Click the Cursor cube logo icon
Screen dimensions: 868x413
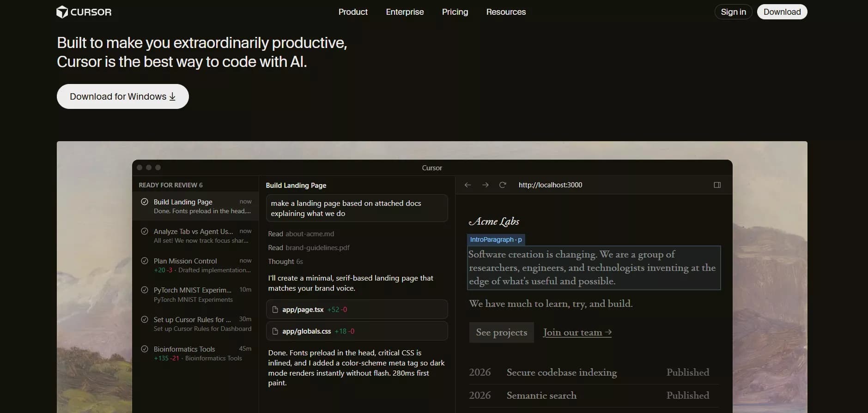(62, 12)
